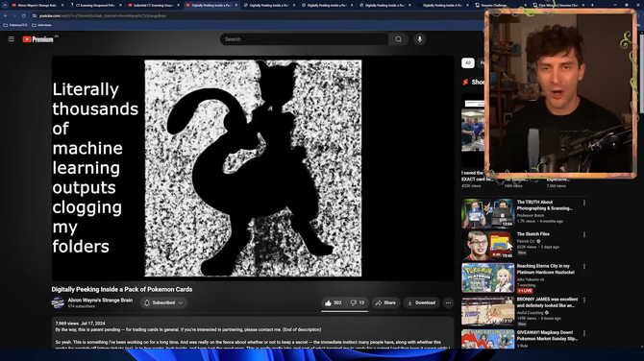The width and height of the screenshot is (644, 361).
Task: Close the active Digitally Peeking Inside tab
Action: point(236,6)
